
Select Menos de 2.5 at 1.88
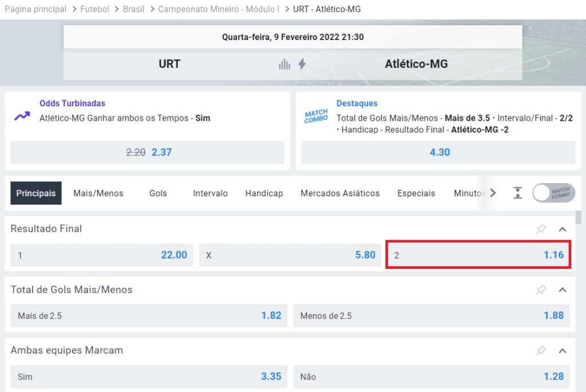pos(431,316)
